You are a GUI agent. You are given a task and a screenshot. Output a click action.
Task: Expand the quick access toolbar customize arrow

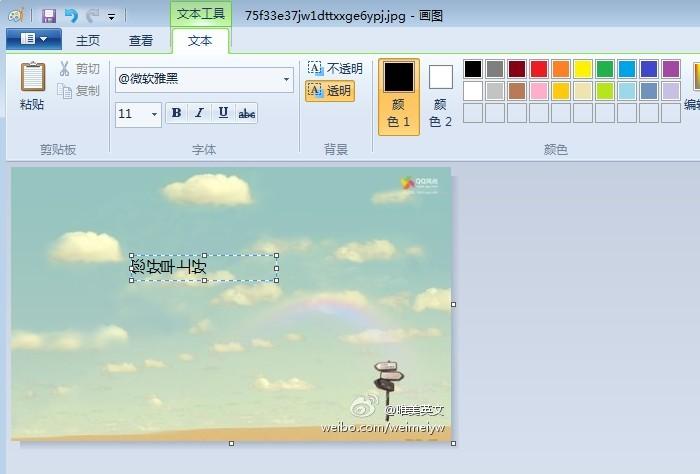coord(111,17)
